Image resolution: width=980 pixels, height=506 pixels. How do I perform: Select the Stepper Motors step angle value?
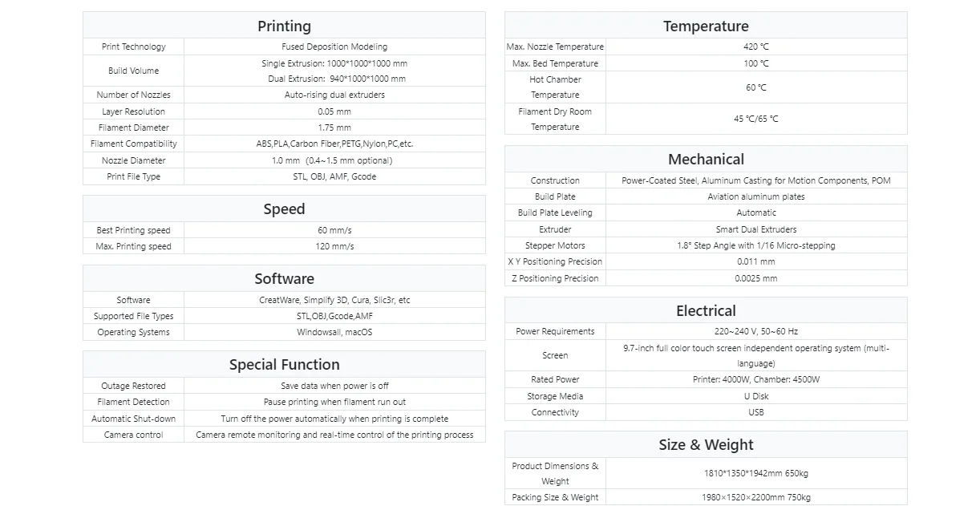pos(756,245)
